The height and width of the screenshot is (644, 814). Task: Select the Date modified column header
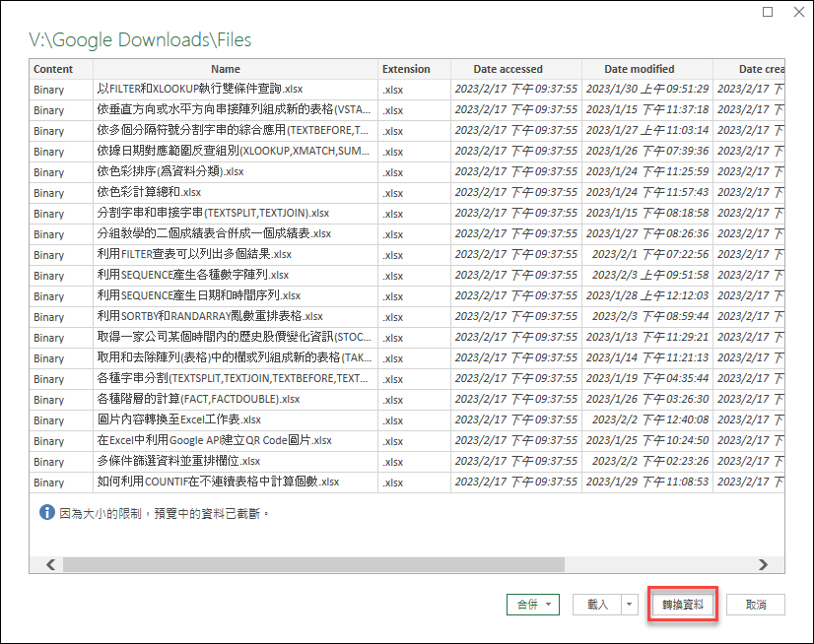(x=647, y=69)
